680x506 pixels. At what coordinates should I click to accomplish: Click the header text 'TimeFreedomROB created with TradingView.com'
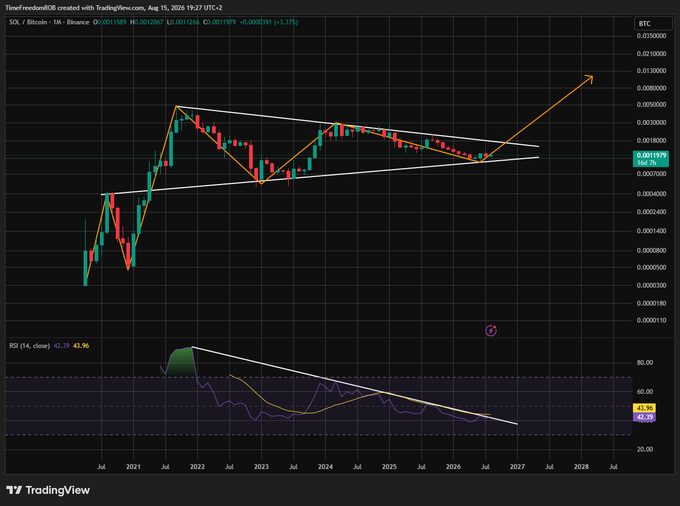coord(75,8)
